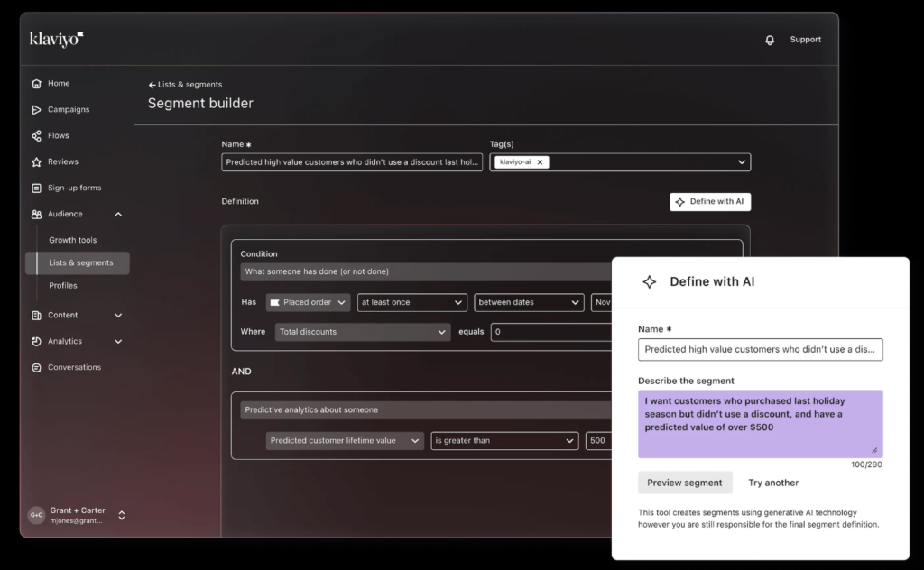
Task: Click the Analytics chart icon
Action: coord(36,342)
